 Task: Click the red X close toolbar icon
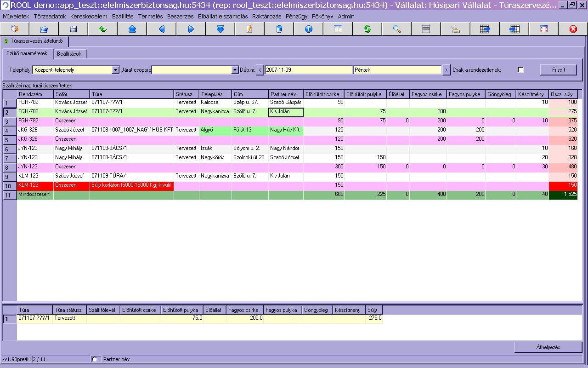[573, 29]
